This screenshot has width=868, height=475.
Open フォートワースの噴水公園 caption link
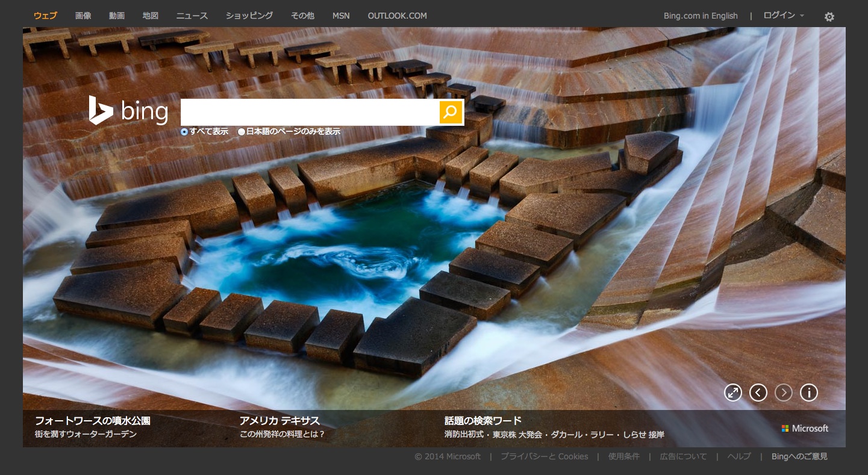(93, 421)
